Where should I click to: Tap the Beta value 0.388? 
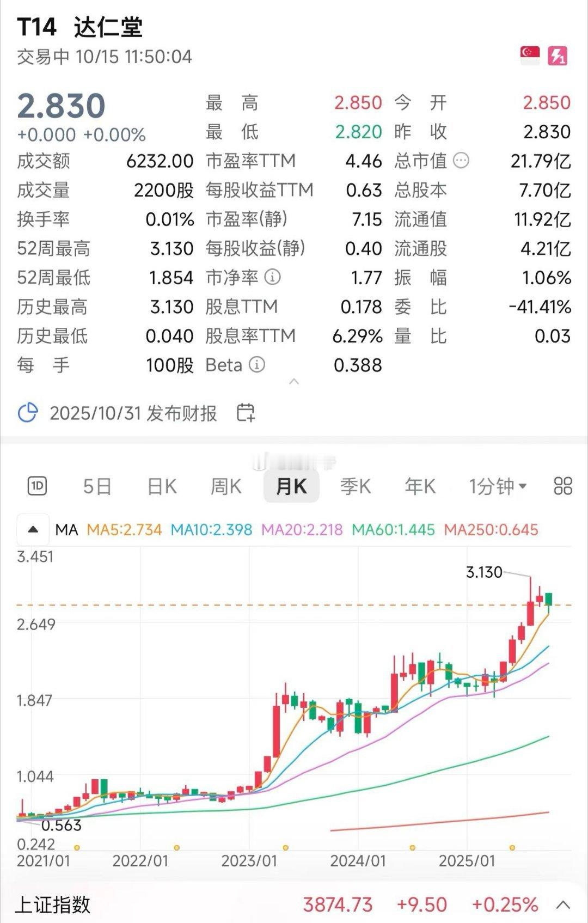[358, 365]
